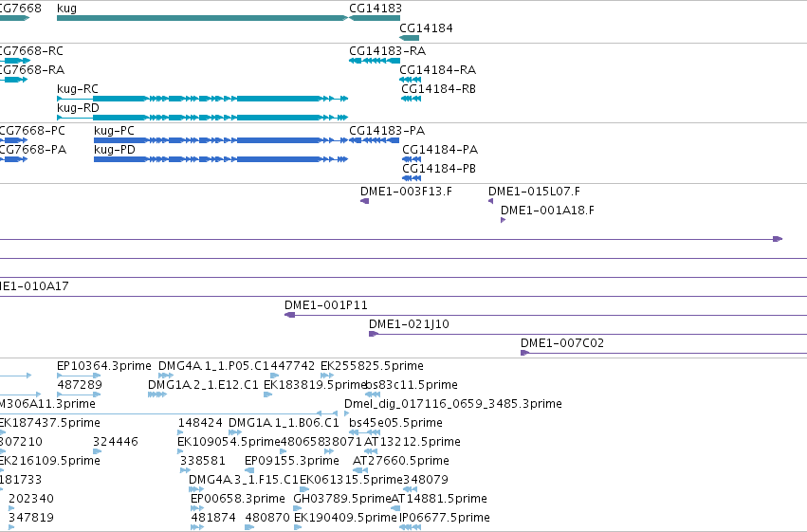Click the AT13212.5prime EST glyph
The width and height of the screenshot is (807, 532).
(x=371, y=451)
